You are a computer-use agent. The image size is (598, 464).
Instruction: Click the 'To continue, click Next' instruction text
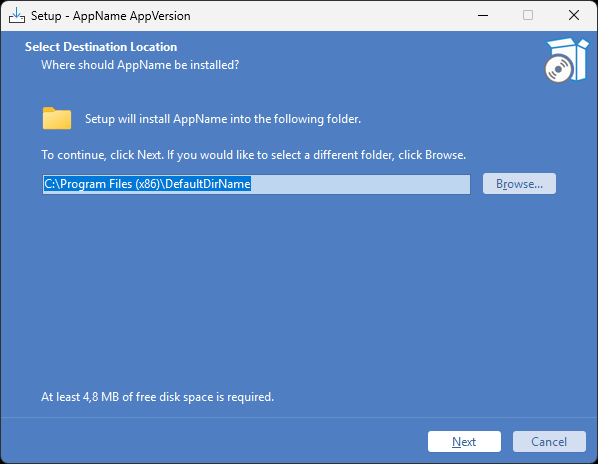click(x=254, y=155)
